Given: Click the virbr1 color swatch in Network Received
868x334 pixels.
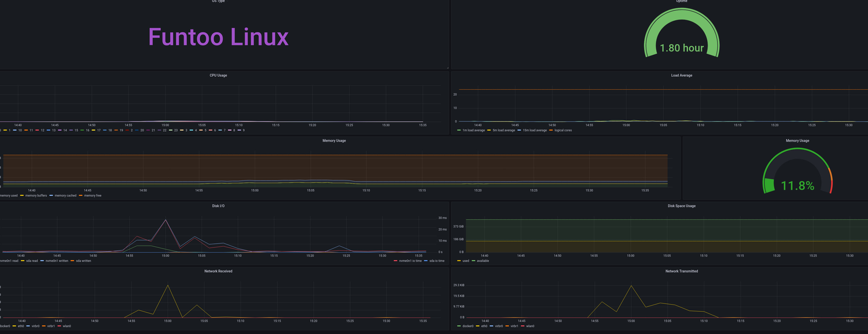Looking at the screenshot, I should pos(44,326).
